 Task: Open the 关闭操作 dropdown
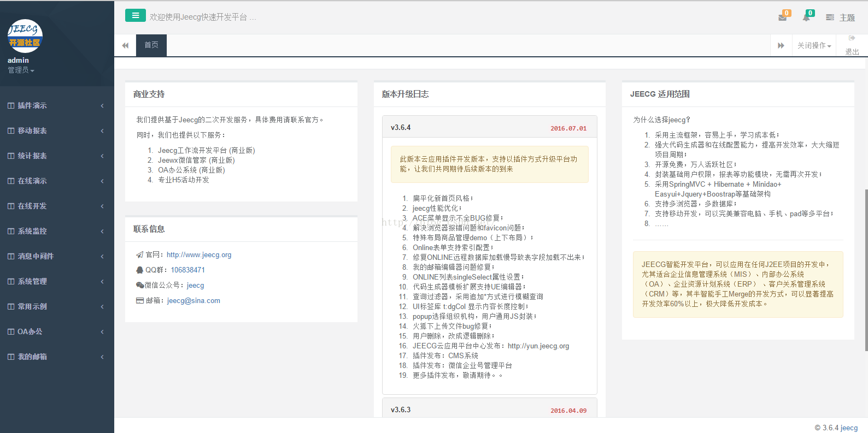(x=814, y=45)
